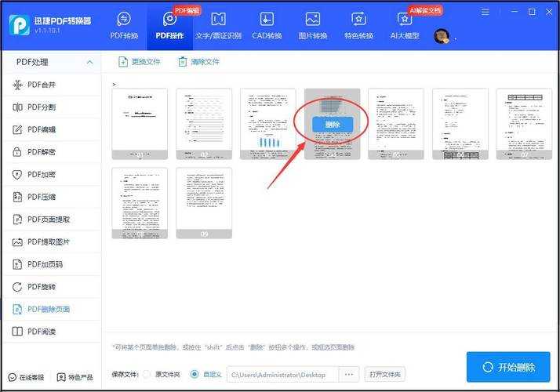
Task: Select page 09 thumbnail
Action: 204,203
